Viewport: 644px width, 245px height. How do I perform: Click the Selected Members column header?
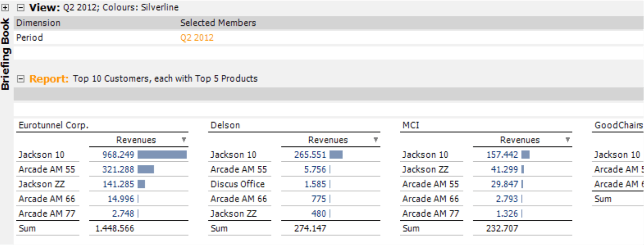click(x=218, y=23)
